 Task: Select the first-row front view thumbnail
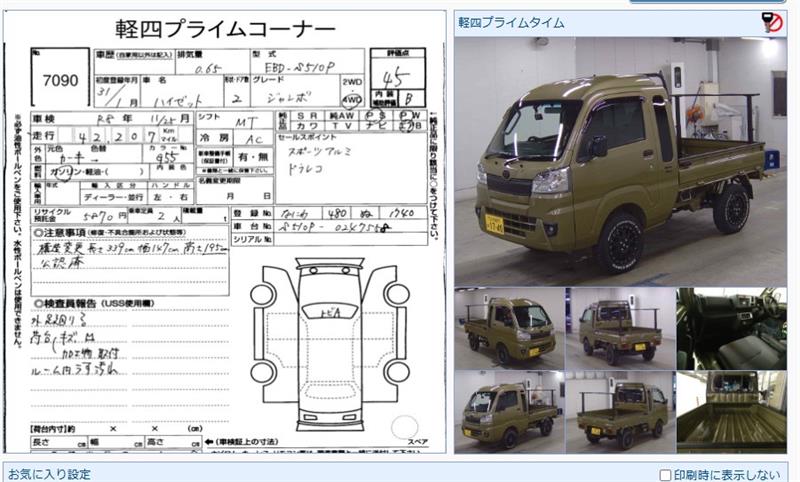pos(508,328)
